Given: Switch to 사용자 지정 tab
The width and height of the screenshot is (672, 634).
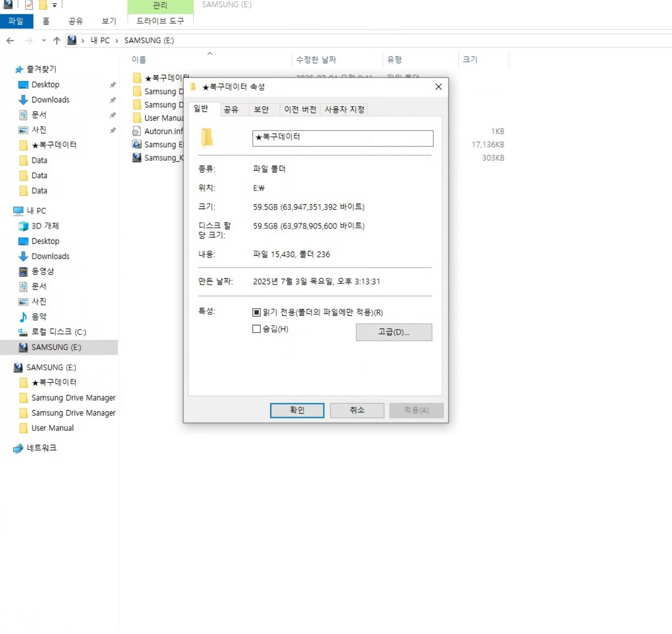Looking at the screenshot, I should point(345,110).
